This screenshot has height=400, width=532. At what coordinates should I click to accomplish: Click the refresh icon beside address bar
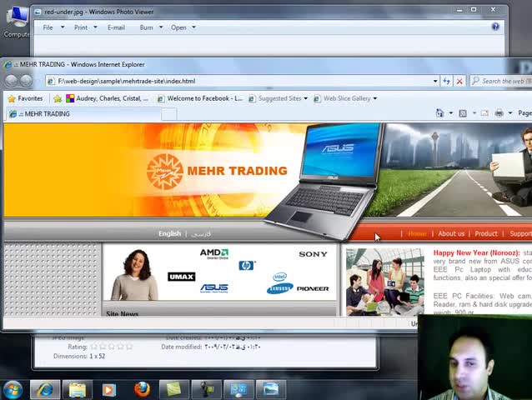[x=446, y=81]
